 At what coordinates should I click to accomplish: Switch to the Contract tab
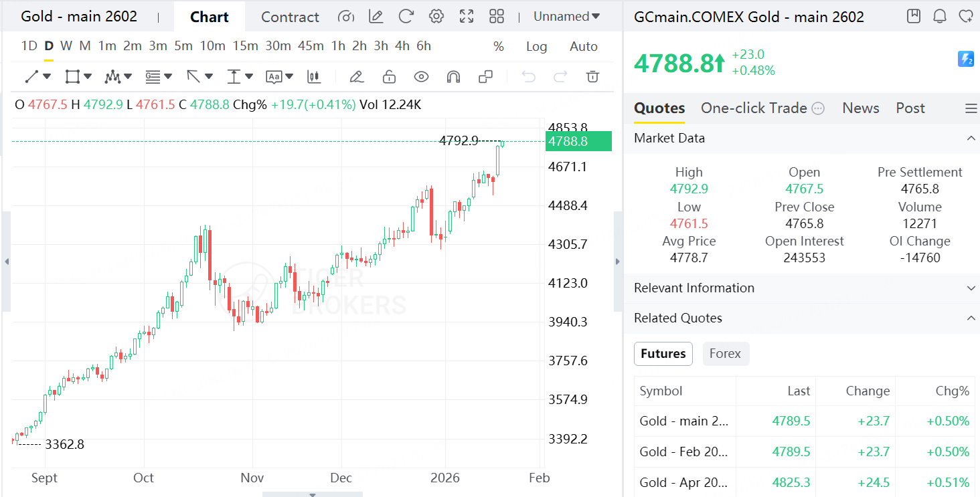click(290, 17)
